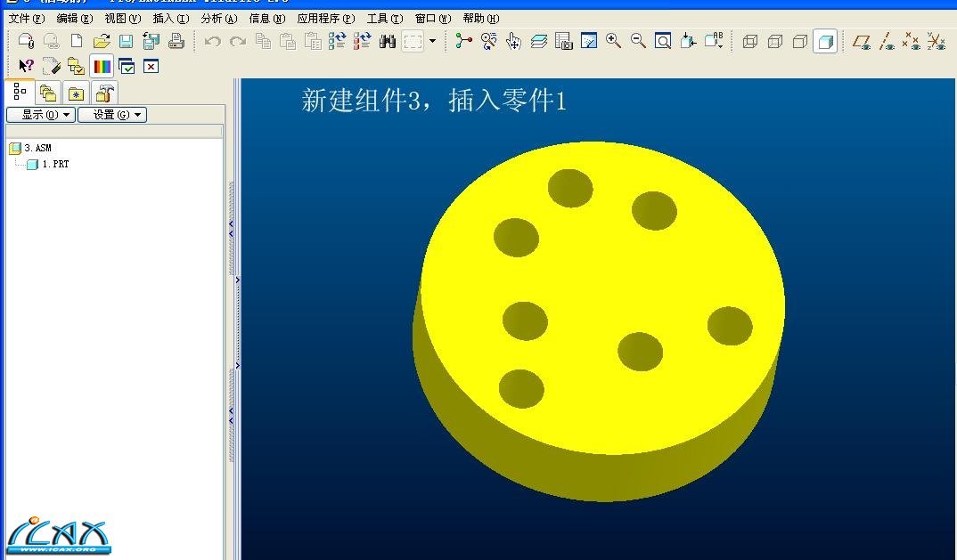The image size is (957, 560).
Task: Toggle datum axes display
Action: point(887,42)
